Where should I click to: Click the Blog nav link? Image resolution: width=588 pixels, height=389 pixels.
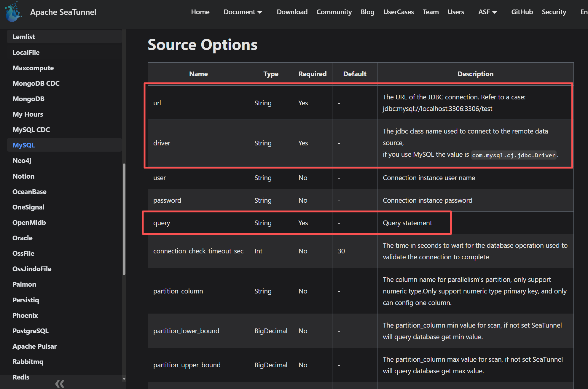367,12
